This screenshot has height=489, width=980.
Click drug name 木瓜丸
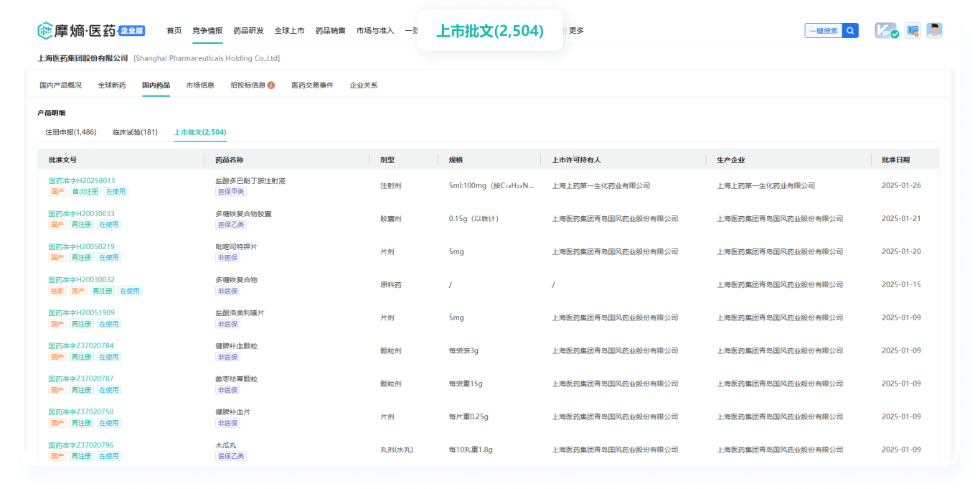coord(225,445)
